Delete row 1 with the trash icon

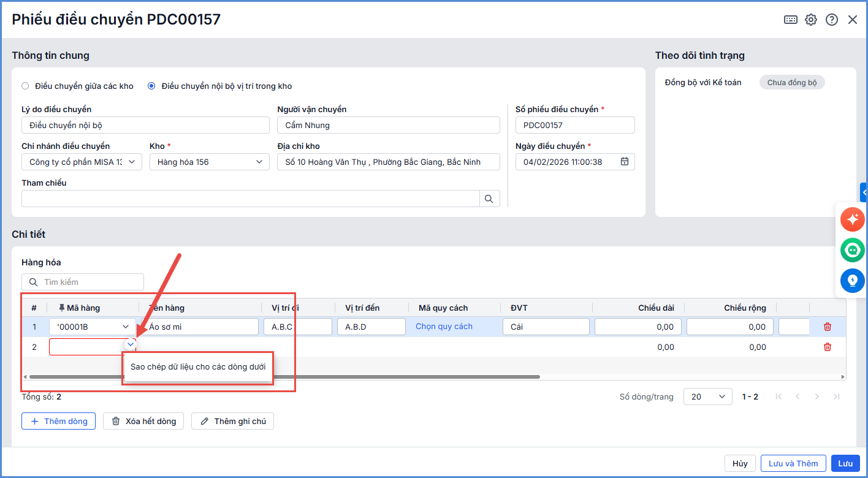(x=828, y=327)
